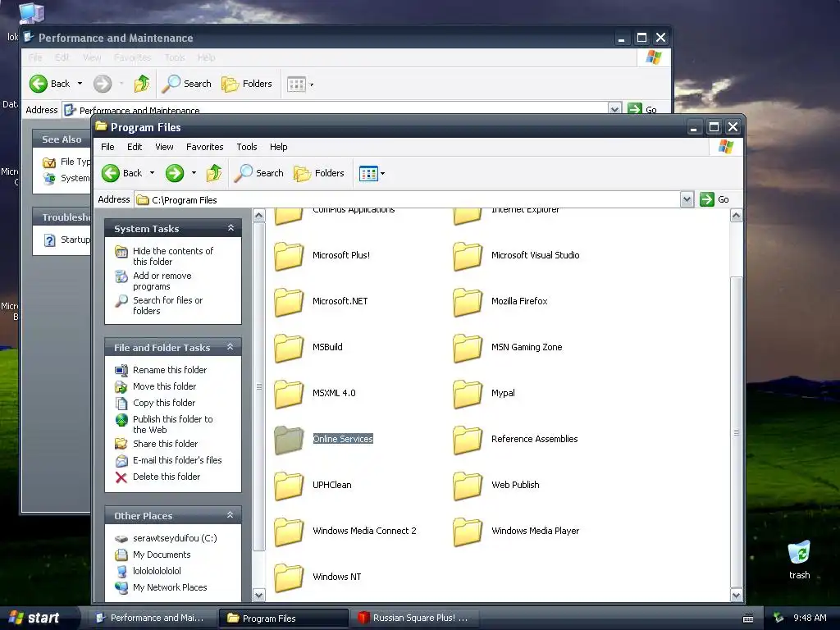
Task: Click the task pane scroll-down arrow
Action: [258, 595]
